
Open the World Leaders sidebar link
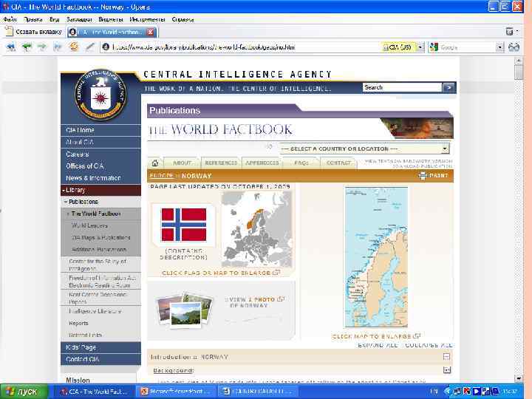pyautogui.click(x=89, y=225)
